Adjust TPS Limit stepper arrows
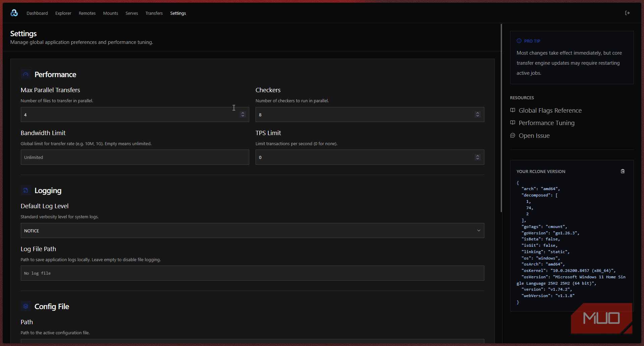 (478, 157)
